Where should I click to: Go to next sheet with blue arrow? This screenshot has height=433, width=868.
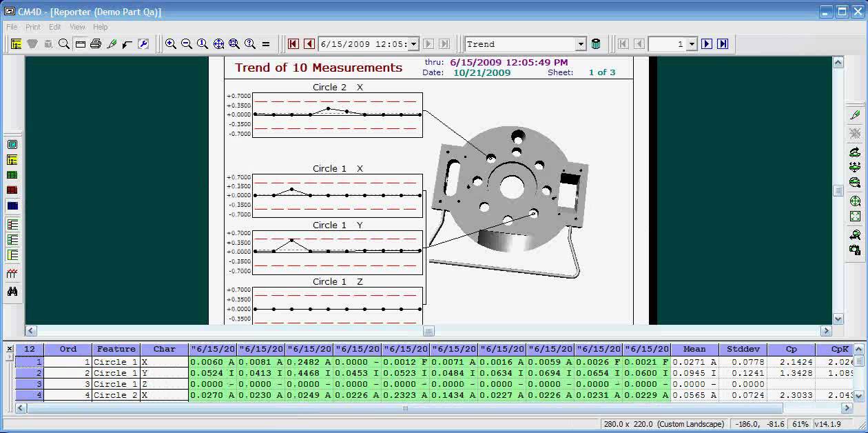[707, 44]
